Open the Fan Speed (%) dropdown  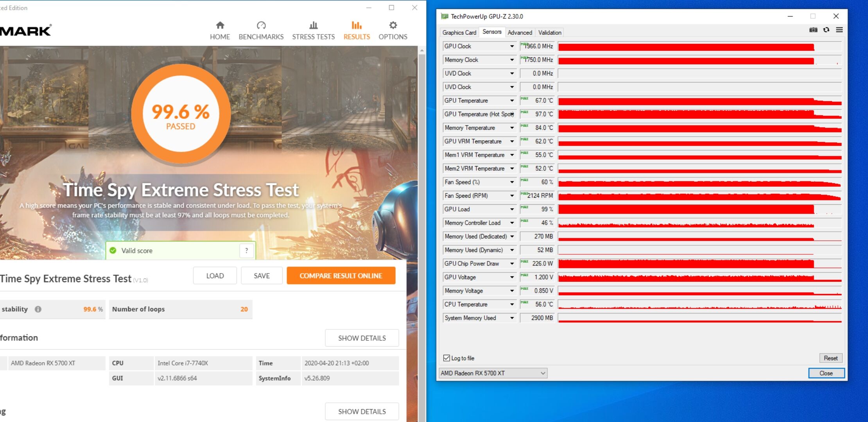click(512, 182)
